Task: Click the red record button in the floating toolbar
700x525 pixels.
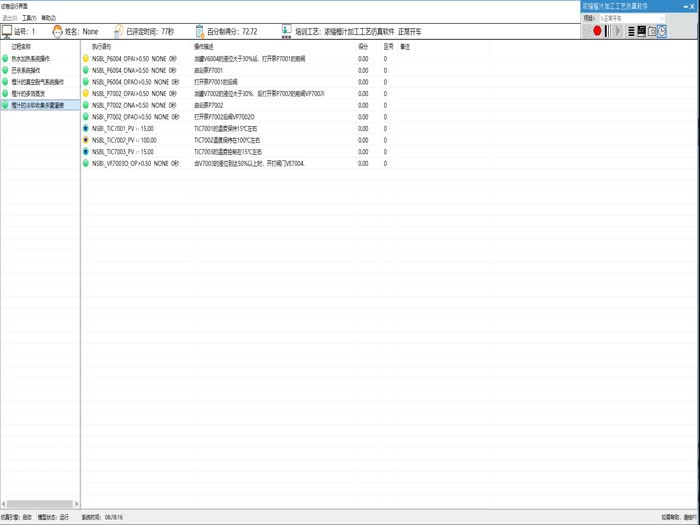Action: click(597, 31)
